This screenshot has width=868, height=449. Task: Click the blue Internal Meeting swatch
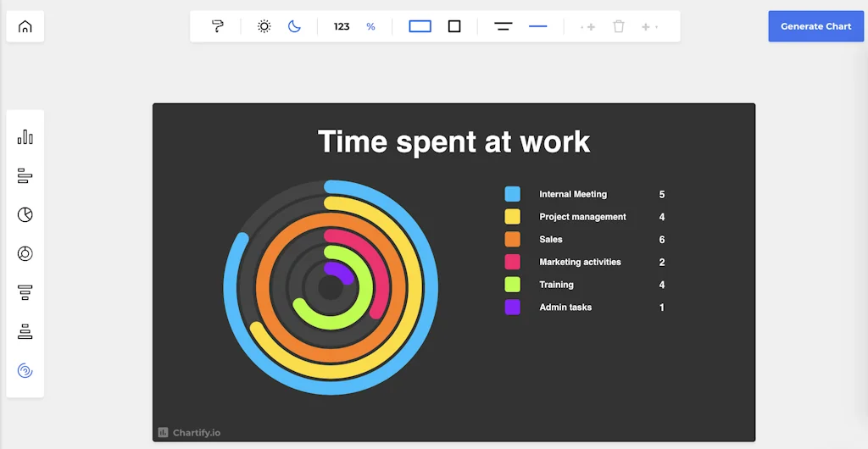click(x=513, y=194)
